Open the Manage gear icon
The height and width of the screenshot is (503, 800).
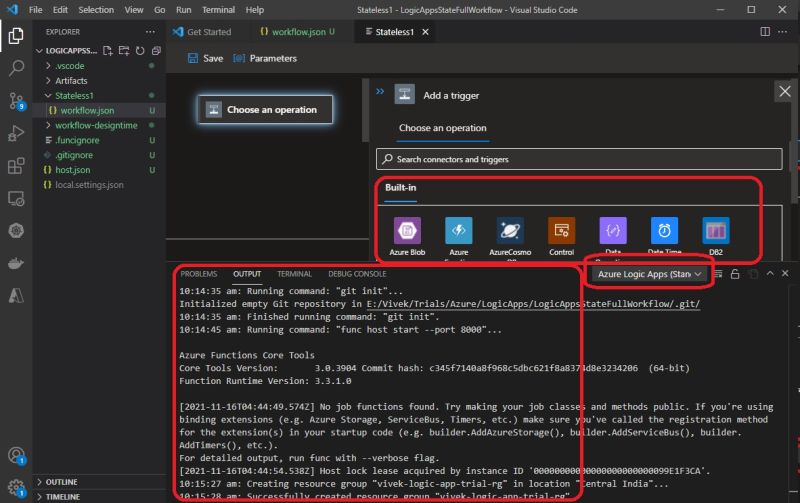[x=16, y=488]
